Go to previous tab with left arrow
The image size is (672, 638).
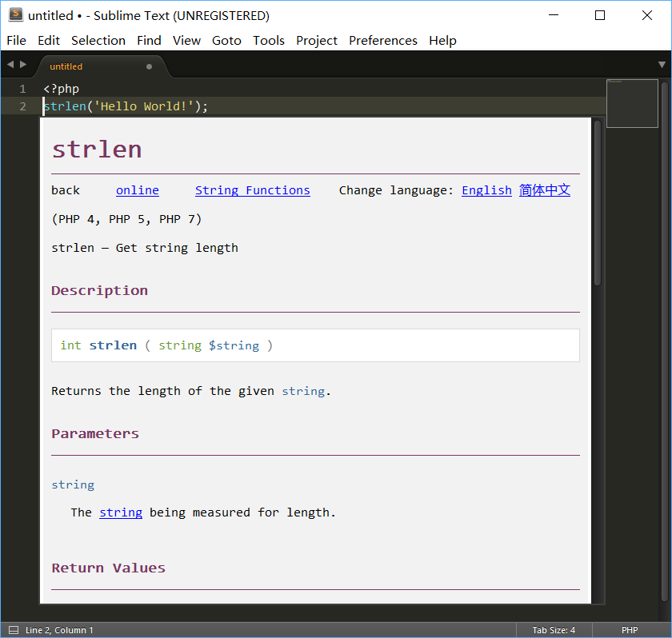coord(10,64)
